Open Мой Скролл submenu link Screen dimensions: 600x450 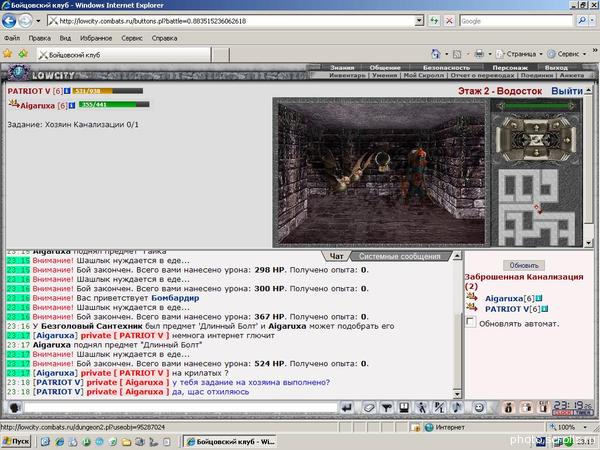point(424,75)
